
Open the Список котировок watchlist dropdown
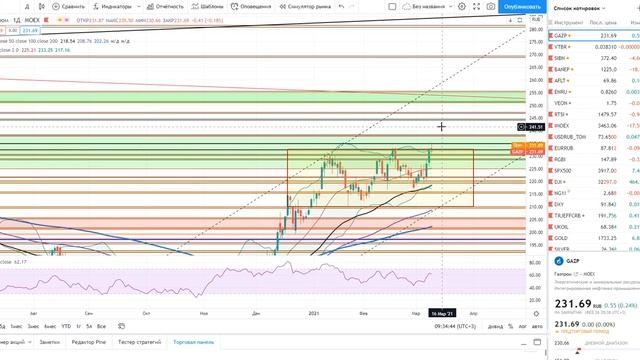pos(579,8)
